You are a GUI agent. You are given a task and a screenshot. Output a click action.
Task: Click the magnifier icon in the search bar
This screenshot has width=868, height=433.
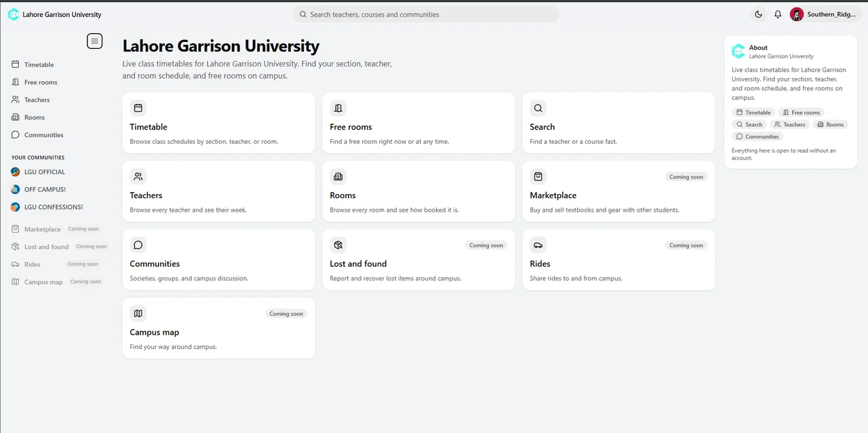click(302, 14)
